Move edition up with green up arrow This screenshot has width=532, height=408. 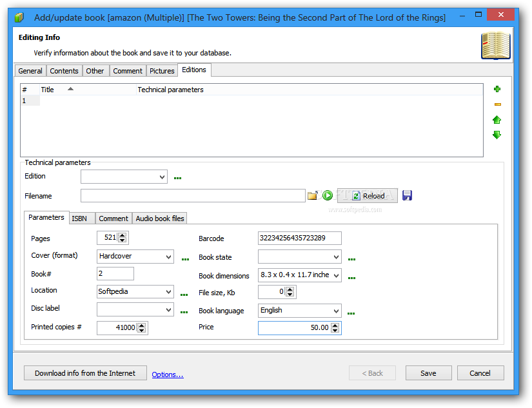click(497, 119)
